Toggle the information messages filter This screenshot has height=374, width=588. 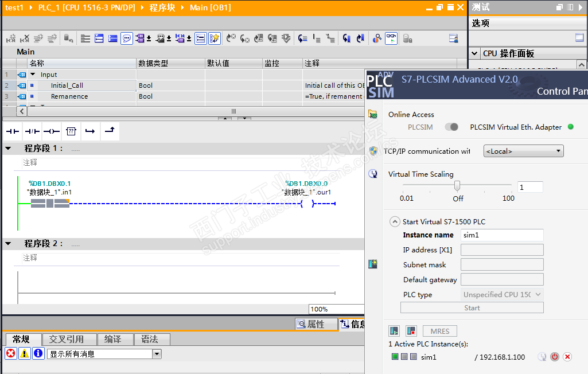38,353
